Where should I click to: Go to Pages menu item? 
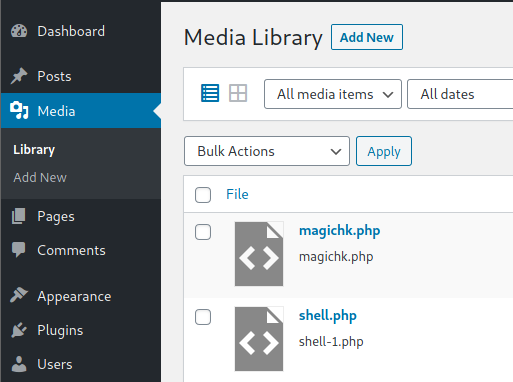click(81, 216)
